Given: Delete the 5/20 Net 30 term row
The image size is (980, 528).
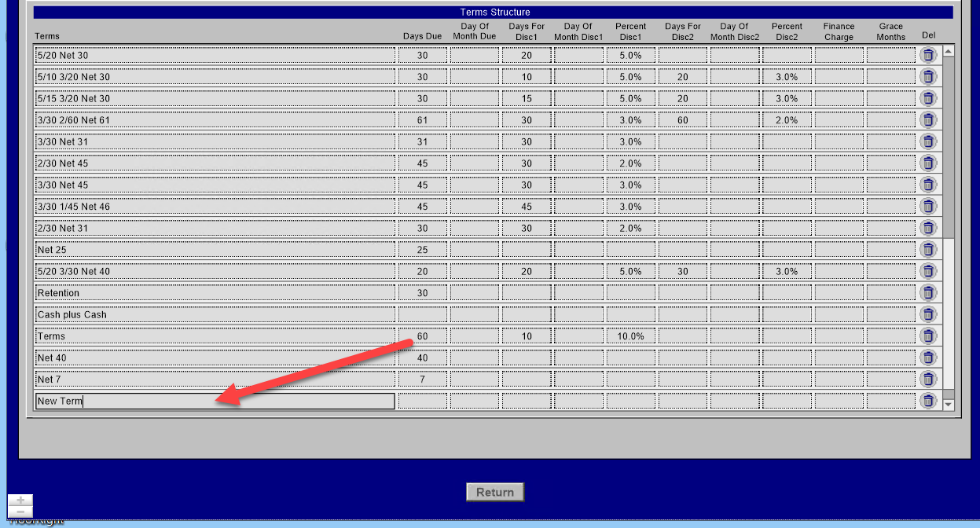Looking at the screenshot, I should pos(928,55).
